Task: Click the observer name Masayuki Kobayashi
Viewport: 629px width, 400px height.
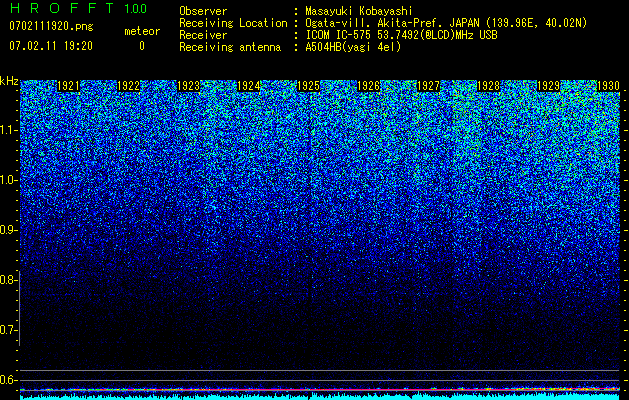Action: [x=359, y=11]
